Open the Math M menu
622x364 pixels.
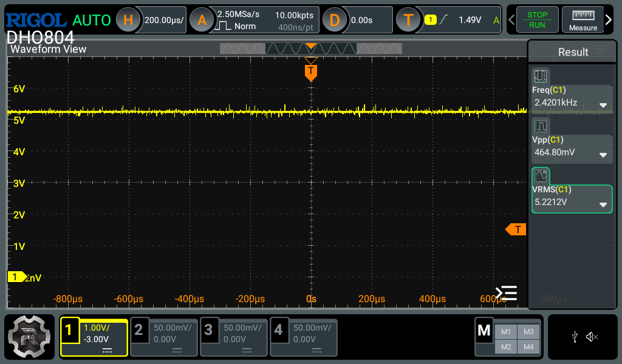click(484, 331)
